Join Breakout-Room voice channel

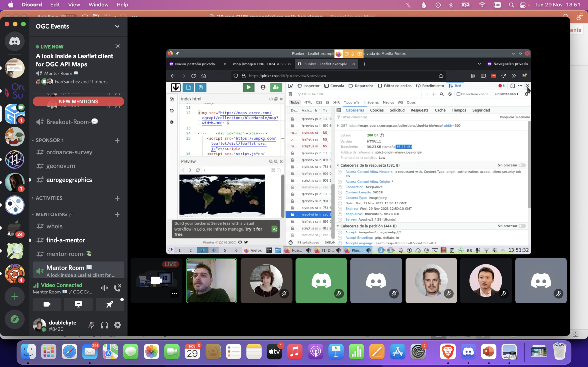tap(78, 122)
